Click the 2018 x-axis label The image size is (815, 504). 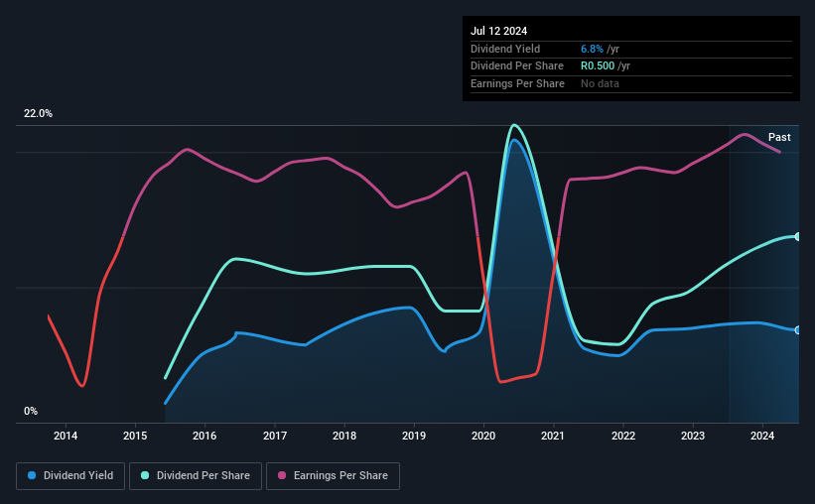[344, 436]
